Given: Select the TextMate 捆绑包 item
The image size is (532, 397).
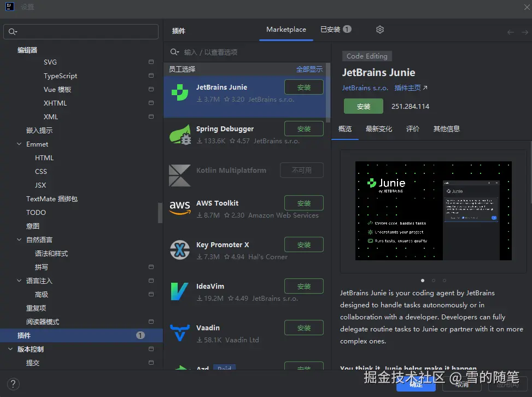Looking at the screenshot, I should point(52,199).
